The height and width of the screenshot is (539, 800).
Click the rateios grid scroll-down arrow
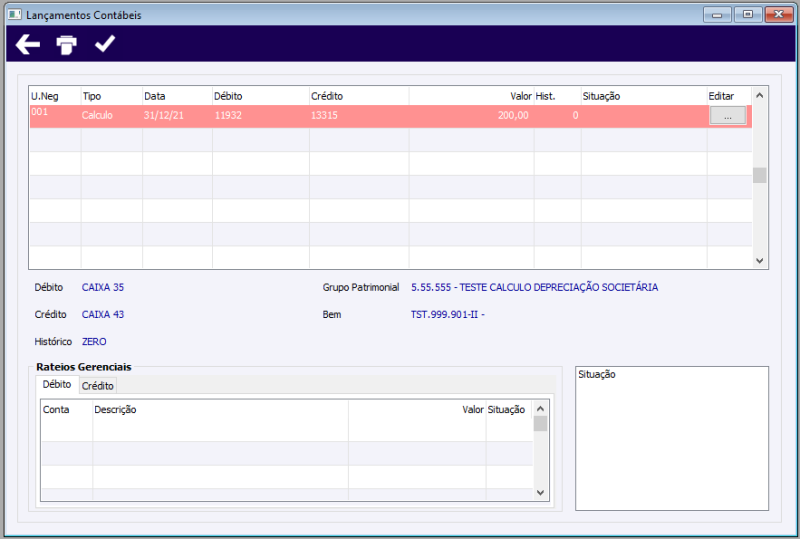(x=540, y=493)
